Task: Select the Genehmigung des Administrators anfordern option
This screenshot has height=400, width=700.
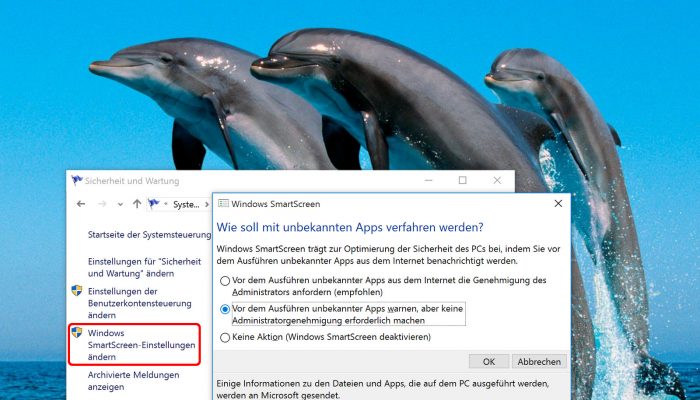Action: (x=383, y=286)
